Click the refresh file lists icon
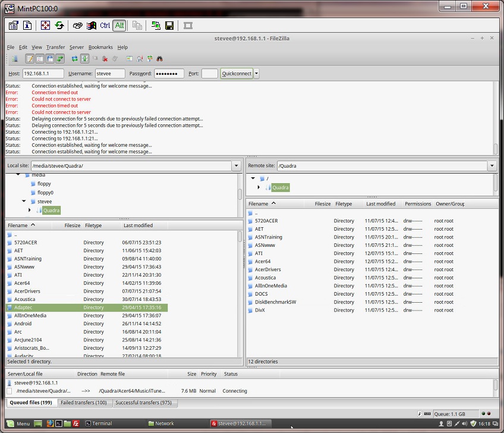The image size is (504, 433). [75, 59]
